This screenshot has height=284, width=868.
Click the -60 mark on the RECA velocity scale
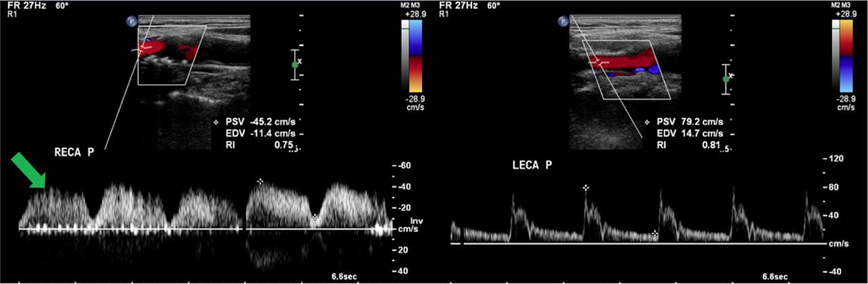point(403,166)
